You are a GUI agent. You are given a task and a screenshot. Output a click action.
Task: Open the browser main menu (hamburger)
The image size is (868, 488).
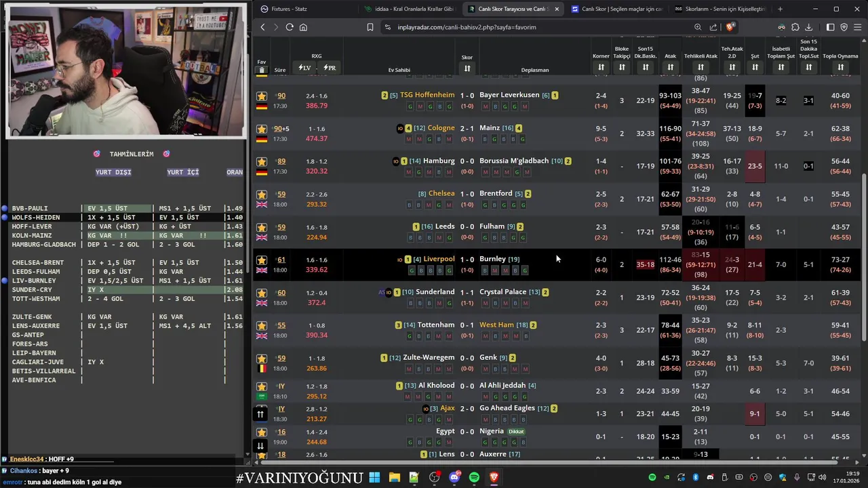coord(858,27)
